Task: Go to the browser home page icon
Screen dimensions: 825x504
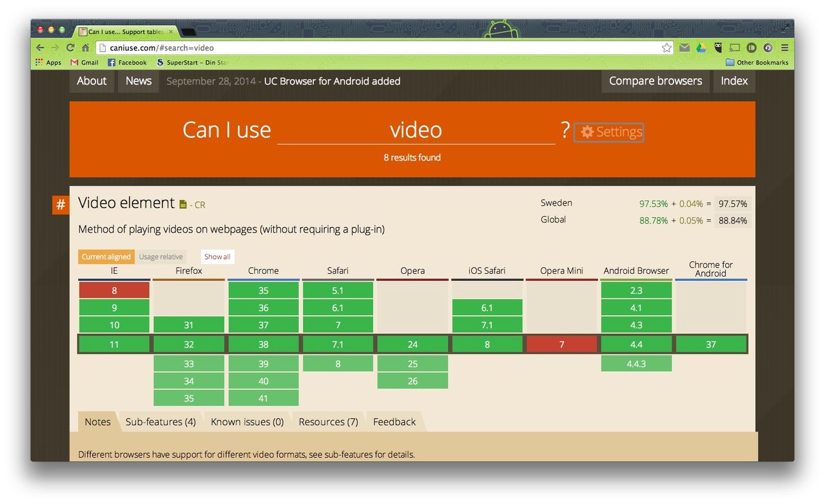Action: [x=86, y=48]
